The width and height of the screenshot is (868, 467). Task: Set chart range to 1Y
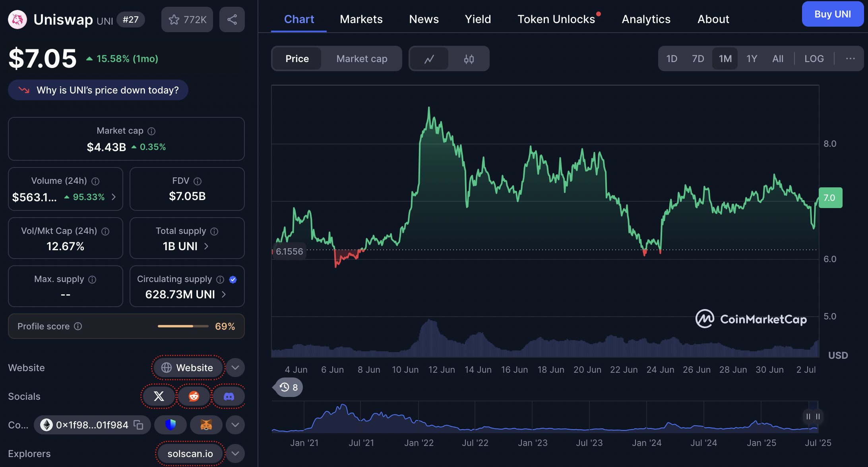752,59
